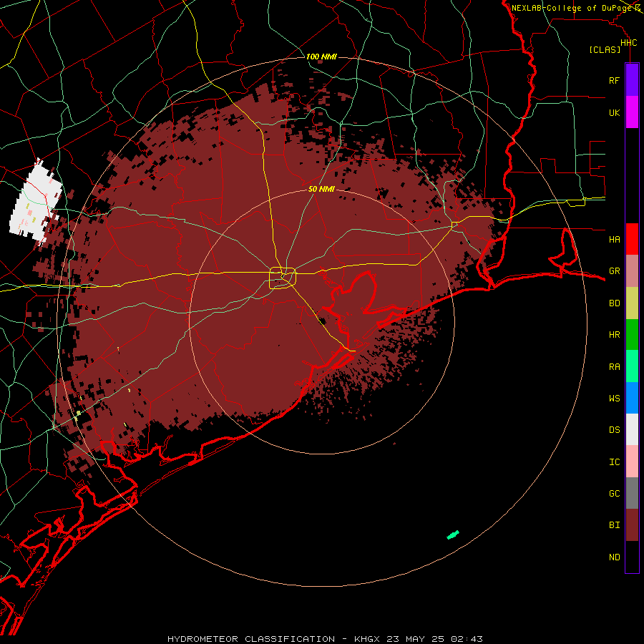Click the 'HR' legend label
Viewport: 644px width, 644px height.
pos(614,335)
